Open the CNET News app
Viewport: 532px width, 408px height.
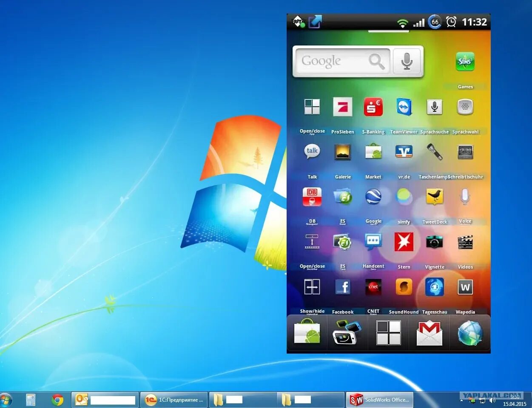coord(373,287)
